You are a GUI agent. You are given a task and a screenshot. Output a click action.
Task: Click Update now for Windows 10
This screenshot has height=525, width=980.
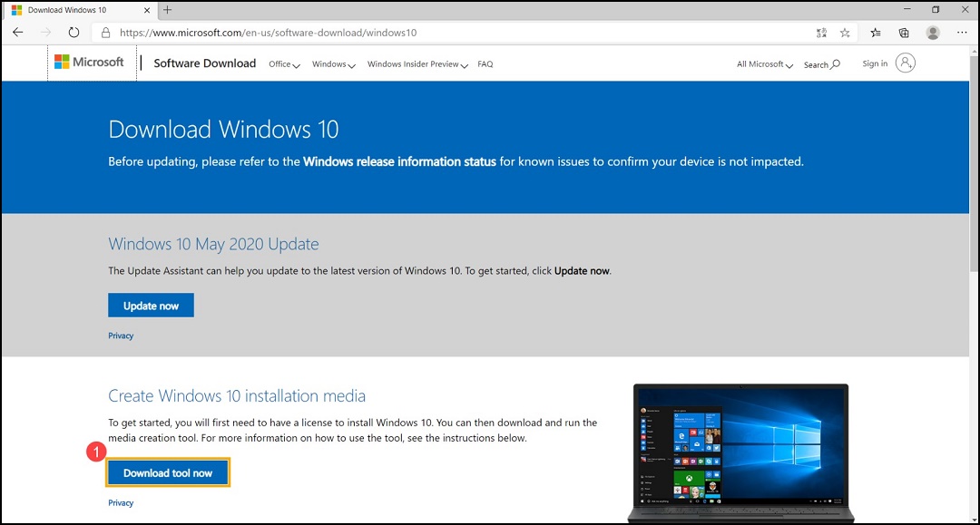(151, 305)
